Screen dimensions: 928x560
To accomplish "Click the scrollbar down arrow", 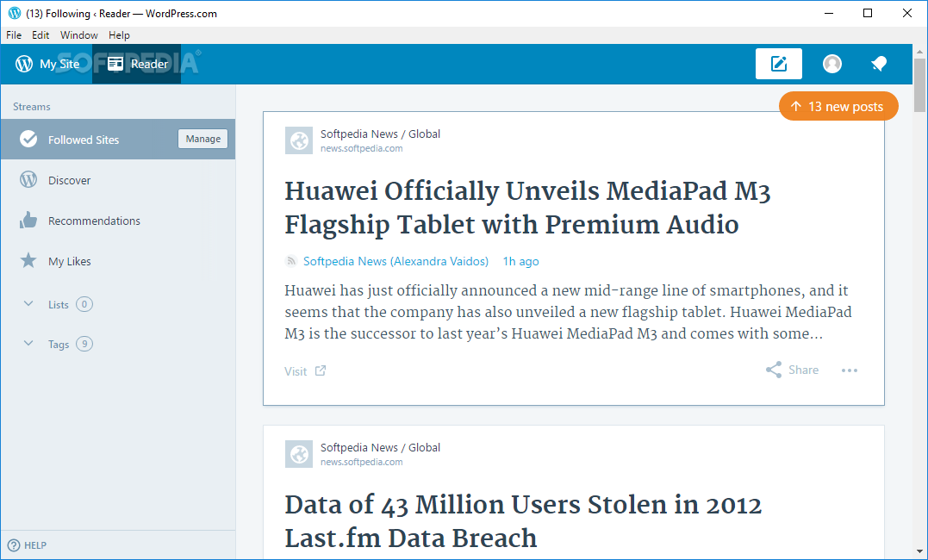I will tap(919, 552).
